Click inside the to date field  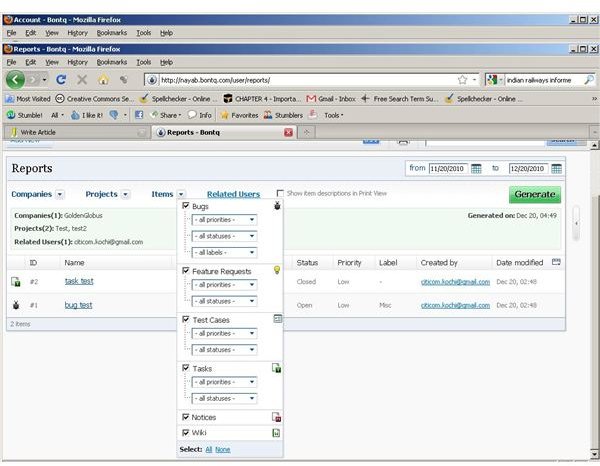click(528, 168)
